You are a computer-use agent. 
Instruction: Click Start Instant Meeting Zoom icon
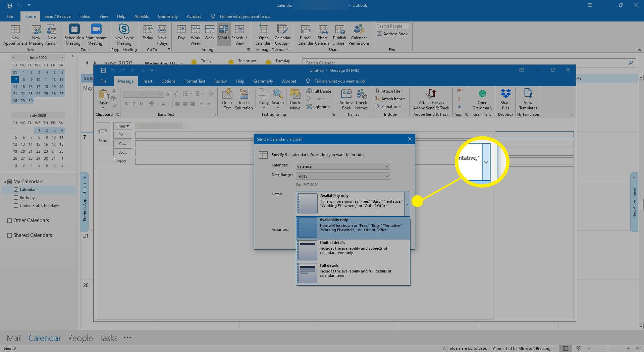click(96, 35)
